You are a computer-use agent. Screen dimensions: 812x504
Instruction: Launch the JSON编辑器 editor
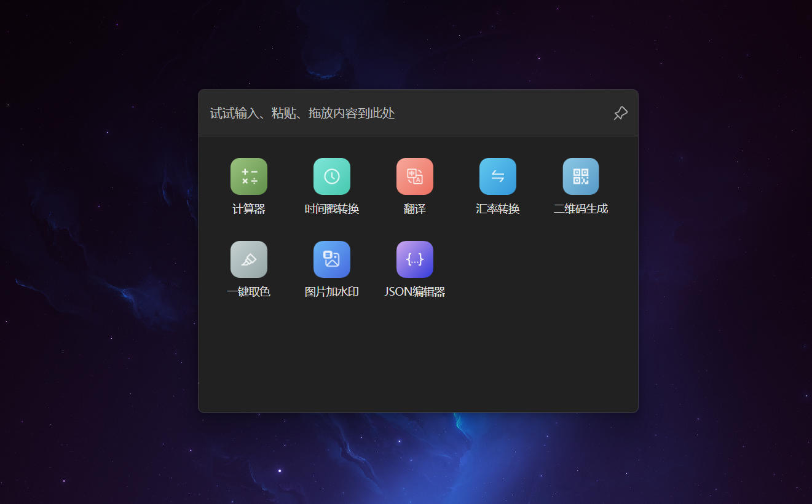pos(415,259)
